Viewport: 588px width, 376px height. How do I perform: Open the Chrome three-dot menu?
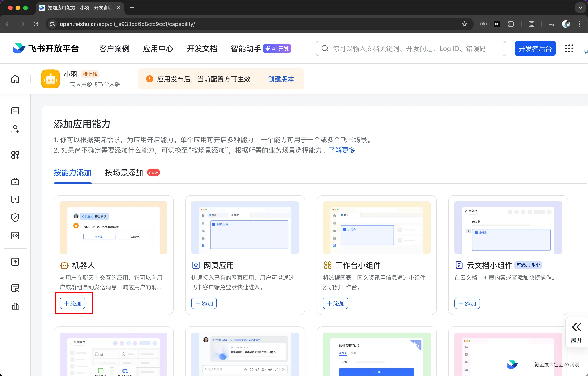[579, 24]
